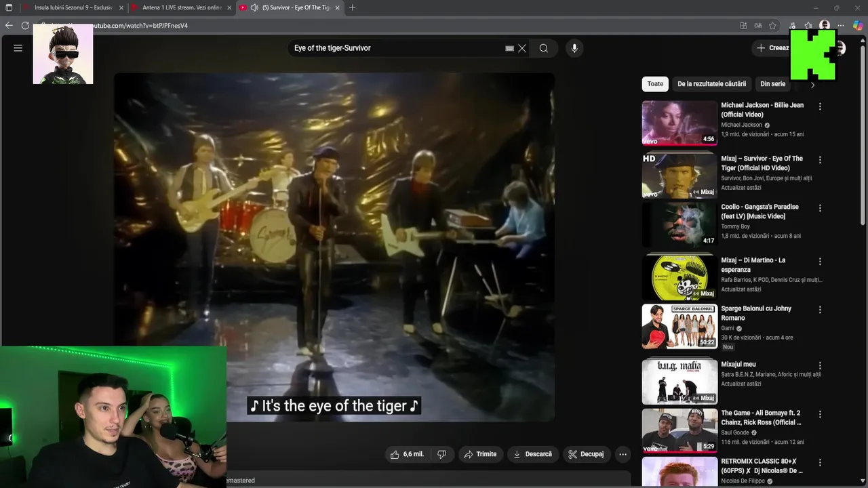The image size is (868, 488).
Task: Mute tab via speaker icon on Survivor tab
Action: [x=254, y=7]
